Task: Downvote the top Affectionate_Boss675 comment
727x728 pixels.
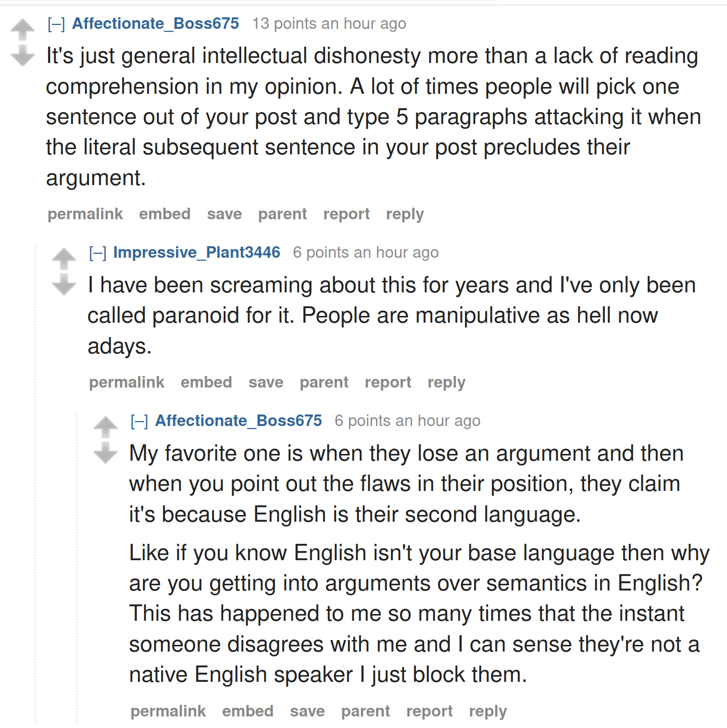Action: pos(23,55)
